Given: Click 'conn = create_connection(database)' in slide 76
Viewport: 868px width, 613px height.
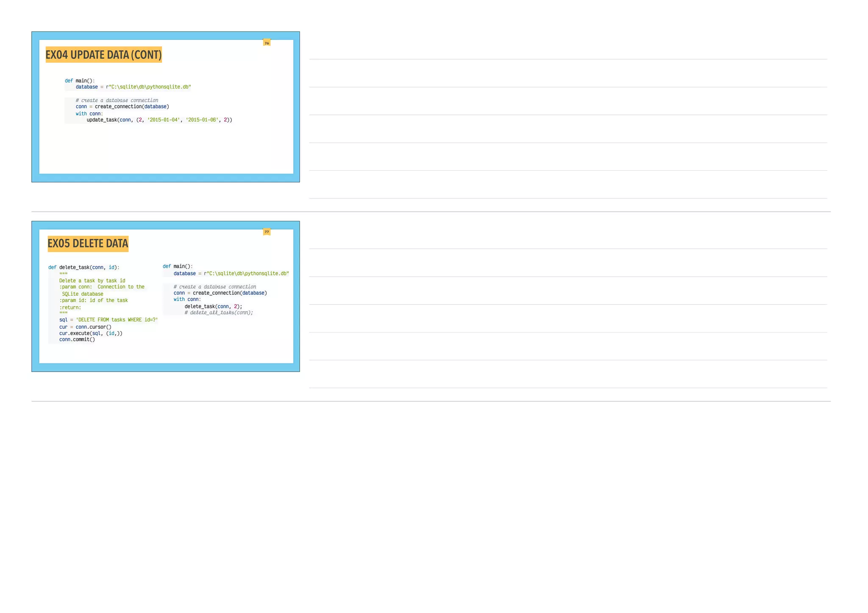Looking at the screenshot, I should 122,107.
